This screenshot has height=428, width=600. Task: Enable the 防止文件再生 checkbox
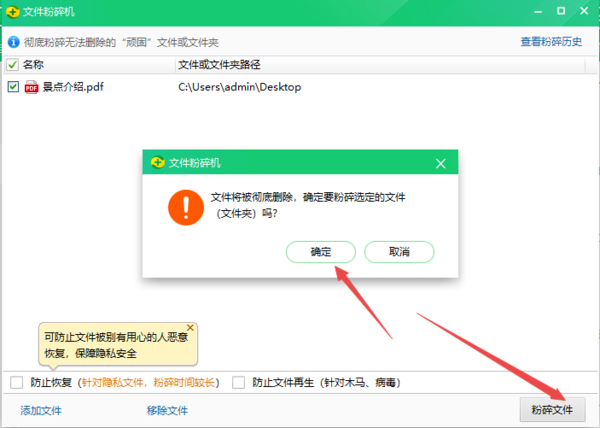pos(238,382)
